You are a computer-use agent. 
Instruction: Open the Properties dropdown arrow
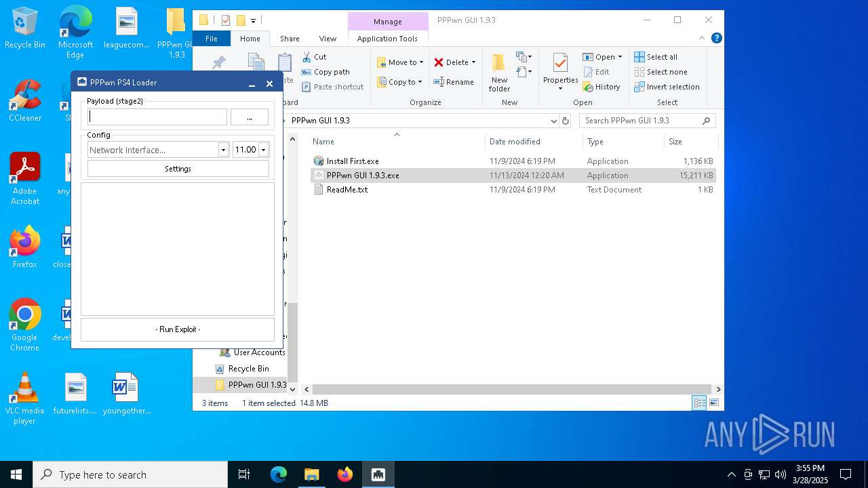point(560,89)
